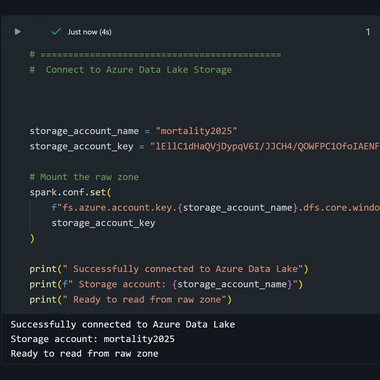Click the indented storage_account_key argument line
Viewport: 380px width, 380px height.
pyautogui.click(x=103, y=223)
